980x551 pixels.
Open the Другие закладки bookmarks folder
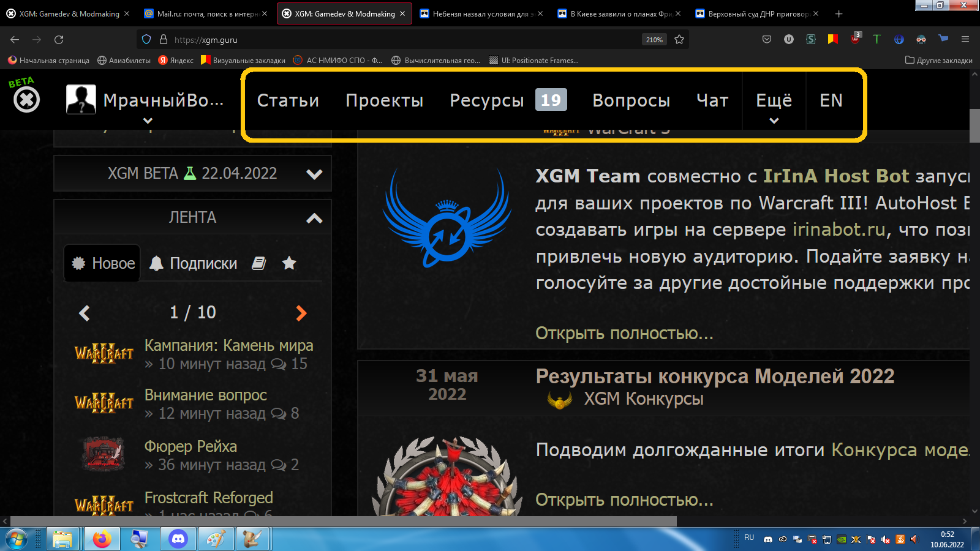(939, 60)
